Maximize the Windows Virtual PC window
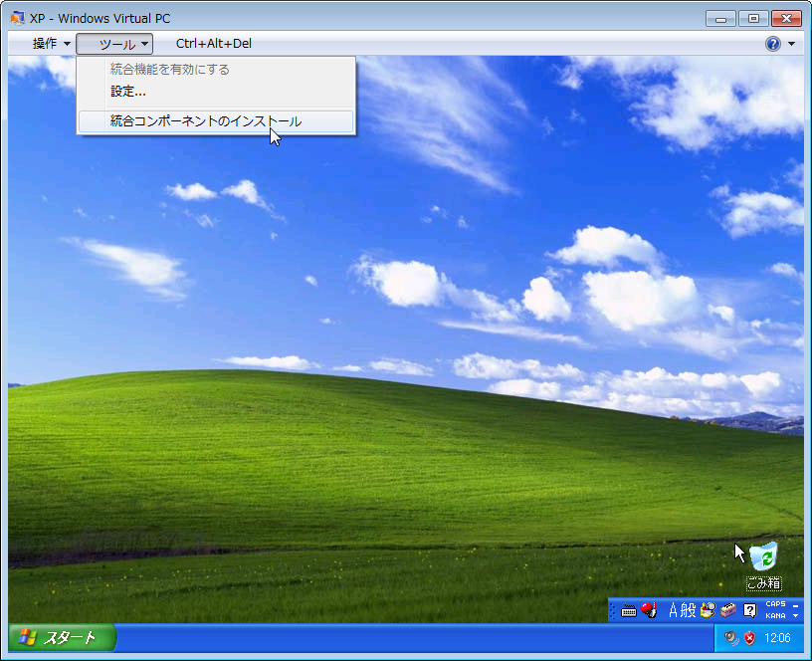This screenshot has height=661, width=812. click(x=753, y=19)
